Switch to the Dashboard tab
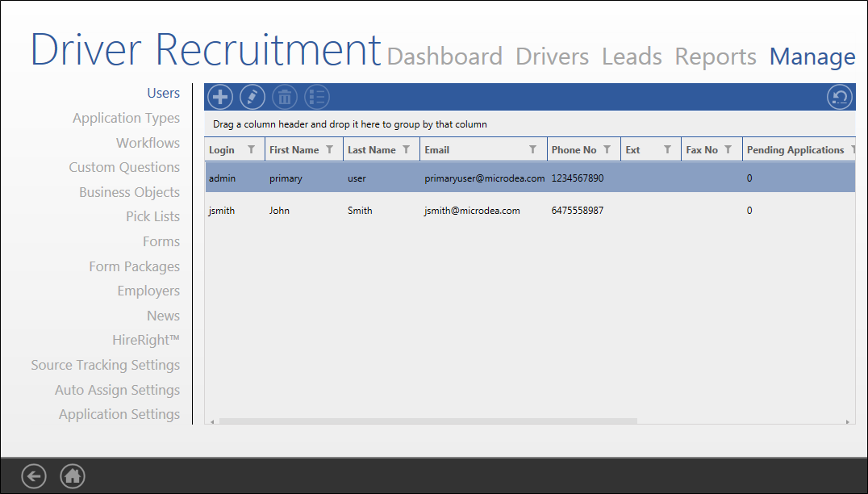 pos(444,57)
